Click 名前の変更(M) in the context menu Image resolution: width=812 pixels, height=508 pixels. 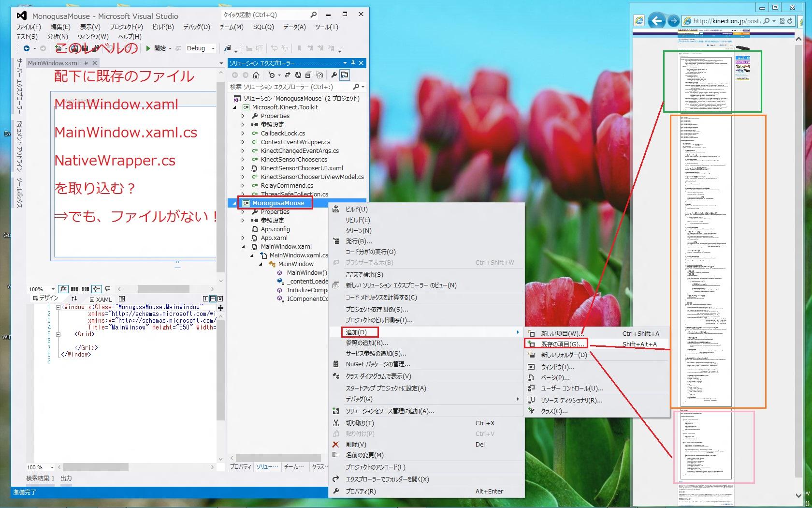(x=426, y=455)
